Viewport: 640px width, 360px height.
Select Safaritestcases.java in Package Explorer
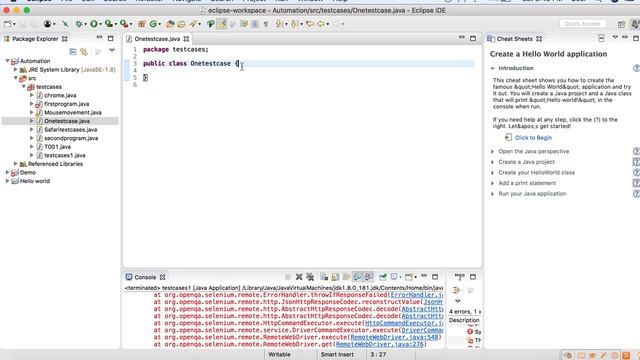(71, 129)
